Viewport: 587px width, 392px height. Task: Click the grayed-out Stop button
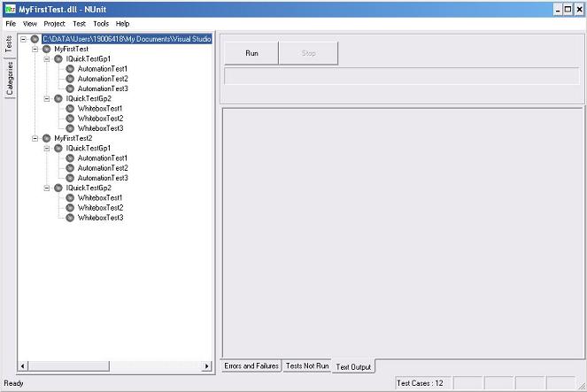[x=308, y=53]
